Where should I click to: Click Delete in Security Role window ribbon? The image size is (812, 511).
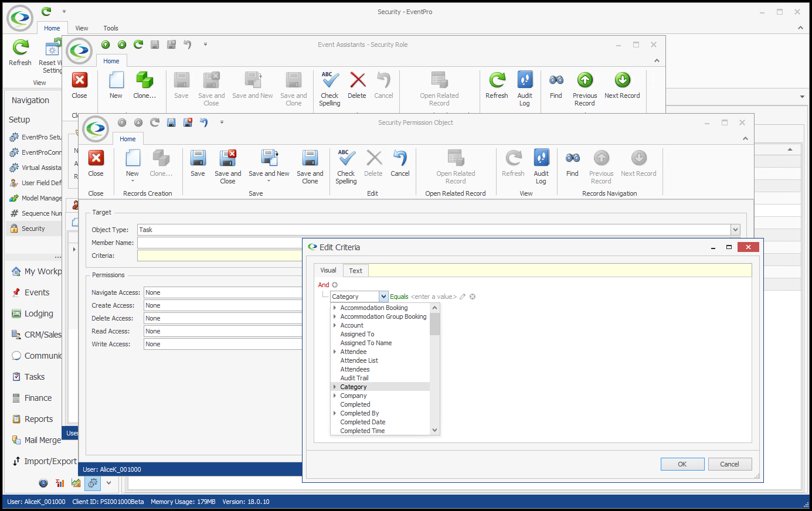click(x=356, y=86)
